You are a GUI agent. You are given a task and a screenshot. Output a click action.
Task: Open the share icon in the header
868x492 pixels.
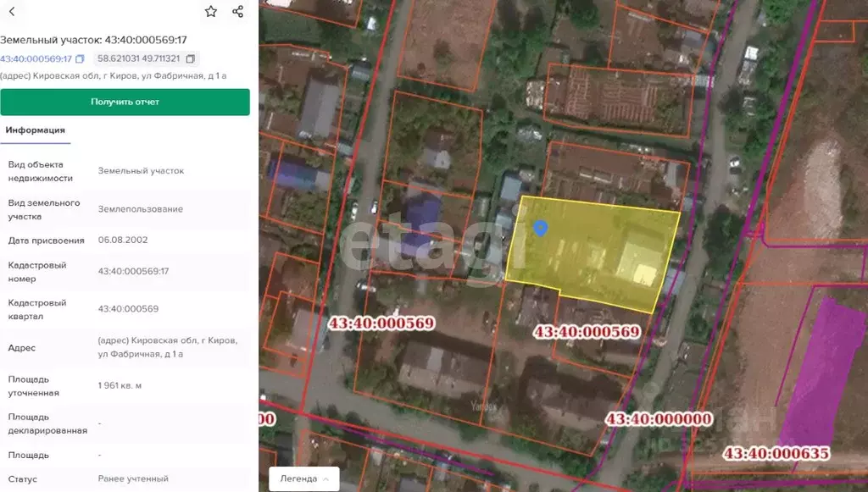click(x=238, y=12)
